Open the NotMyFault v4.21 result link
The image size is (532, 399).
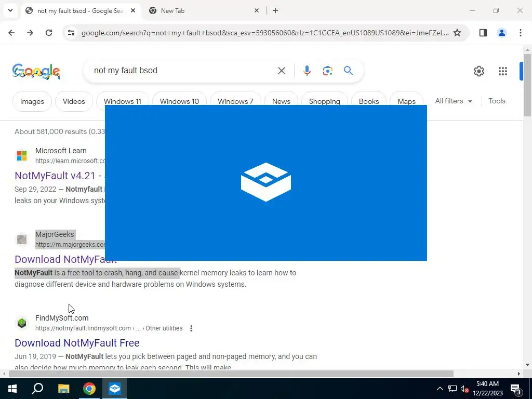point(59,176)
